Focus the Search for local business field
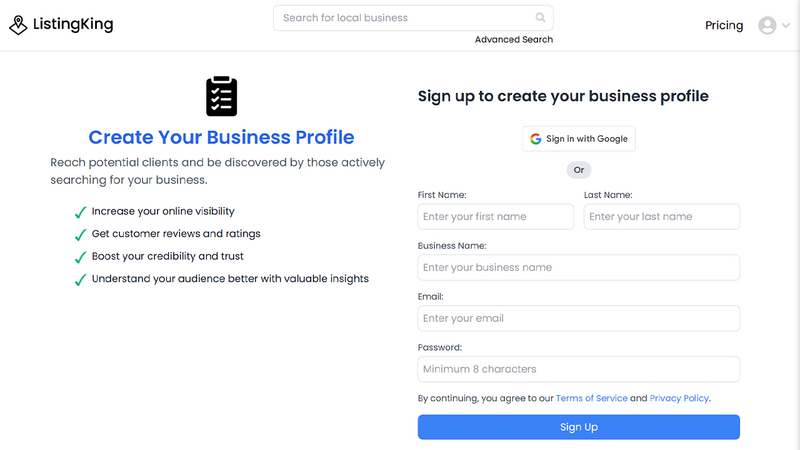Screen dimensions: 800x450 (413, 18)
